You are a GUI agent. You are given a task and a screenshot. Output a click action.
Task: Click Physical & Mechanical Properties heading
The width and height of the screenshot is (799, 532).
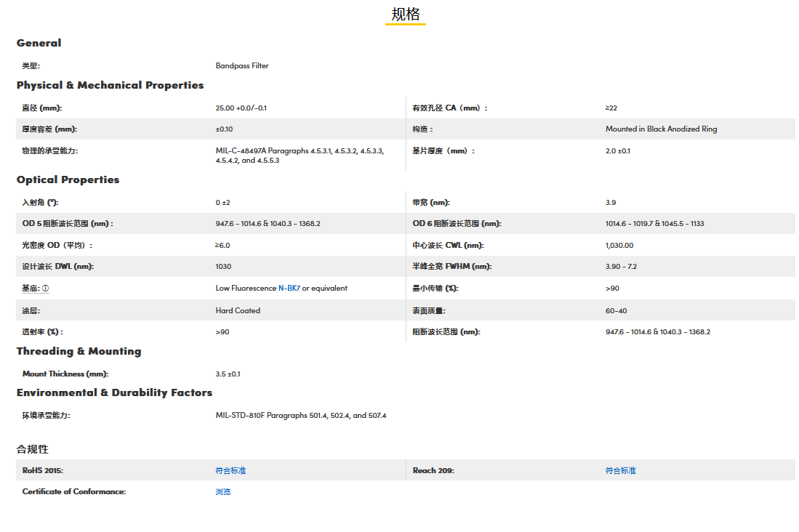(110, 85)
